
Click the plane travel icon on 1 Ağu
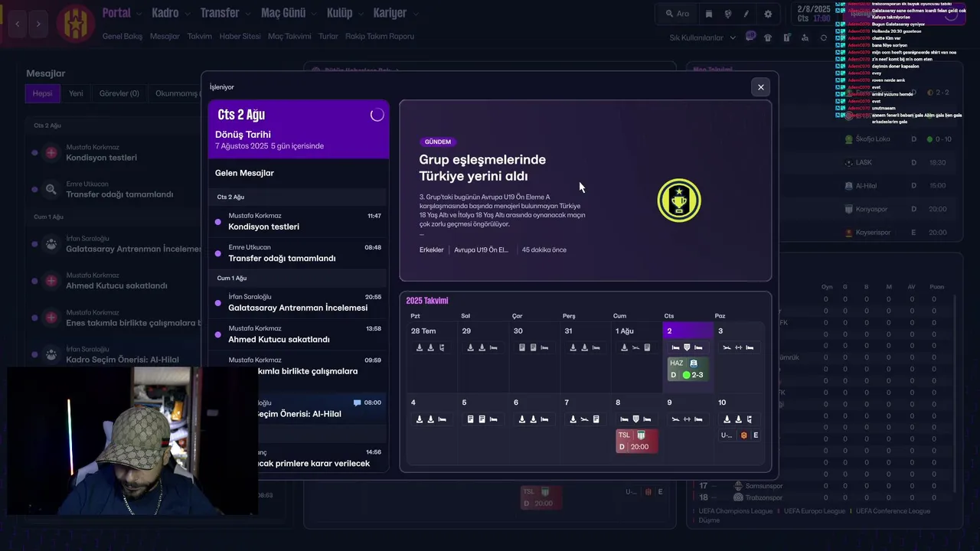[635, 347]
